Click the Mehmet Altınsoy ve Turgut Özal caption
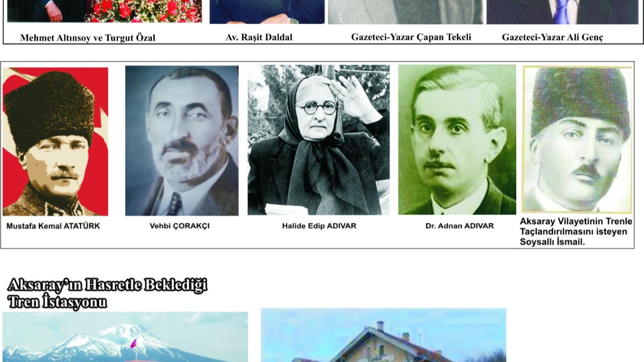 (x=88, y=38)
